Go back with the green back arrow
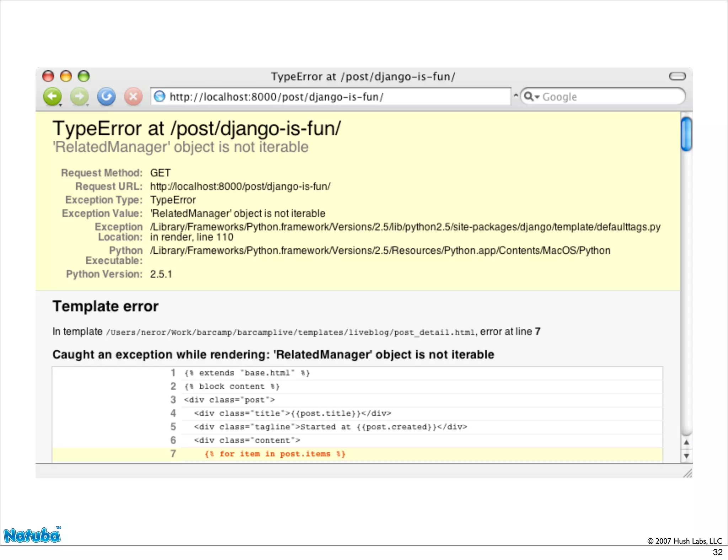Image resolution: width=728 pixels, height=560 pixels. point(52,97)
